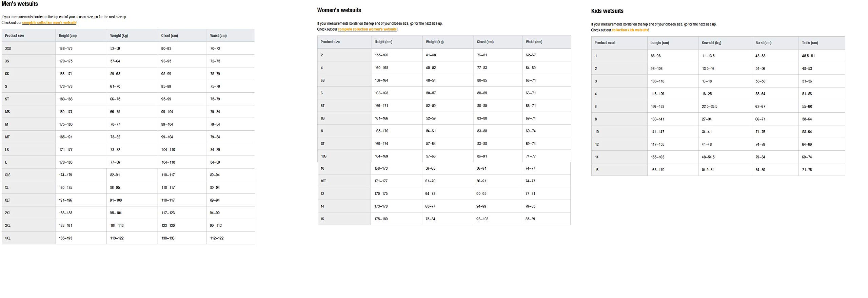
Task: Select the 4XL size cell in Men's table
Action: point(28,238)
